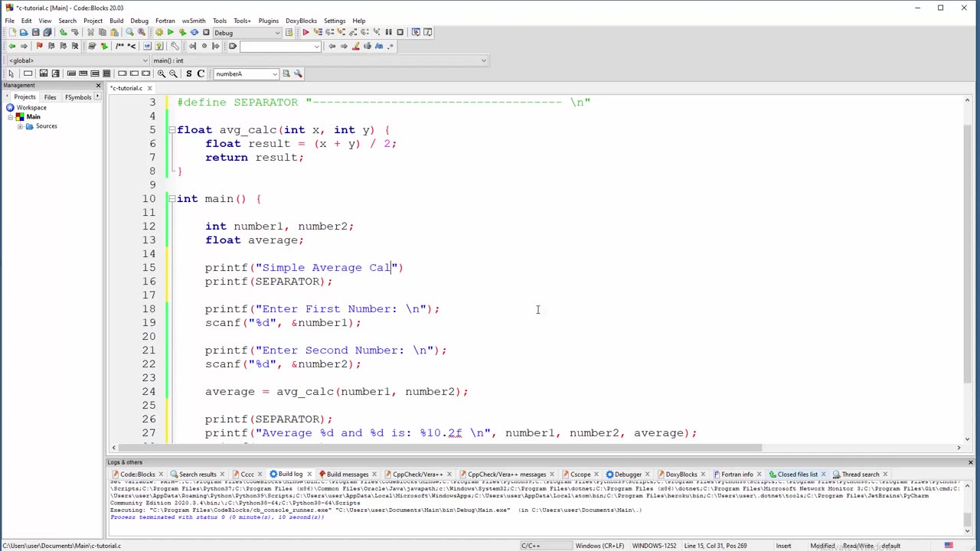Abort the current build
Viewport: 980px width, 551px height.
click(206, 32)
